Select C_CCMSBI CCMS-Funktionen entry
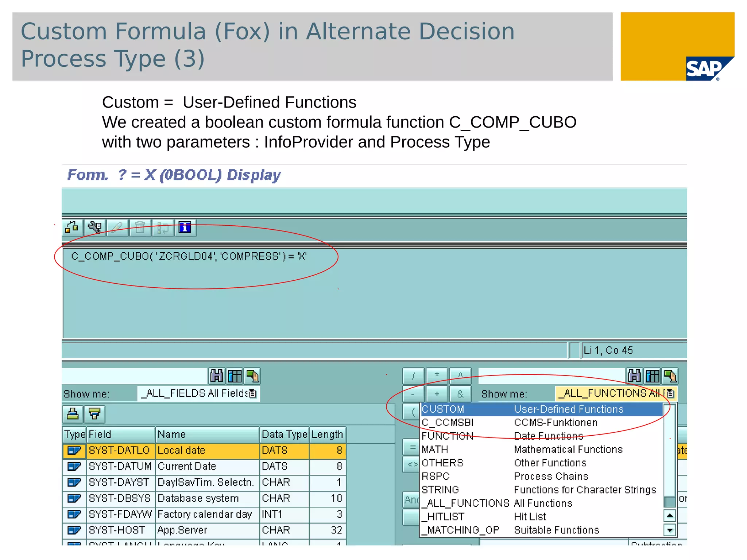 [x=542, y=423]
